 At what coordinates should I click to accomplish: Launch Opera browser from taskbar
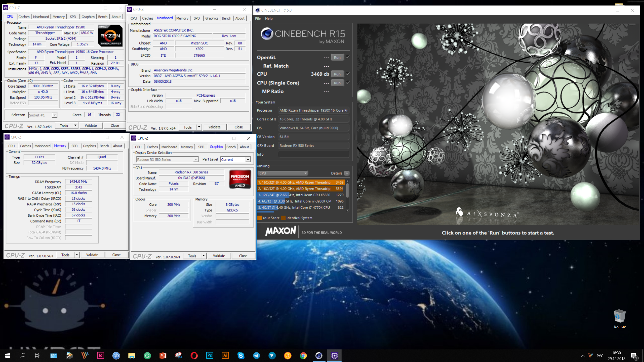coord(194,356)
